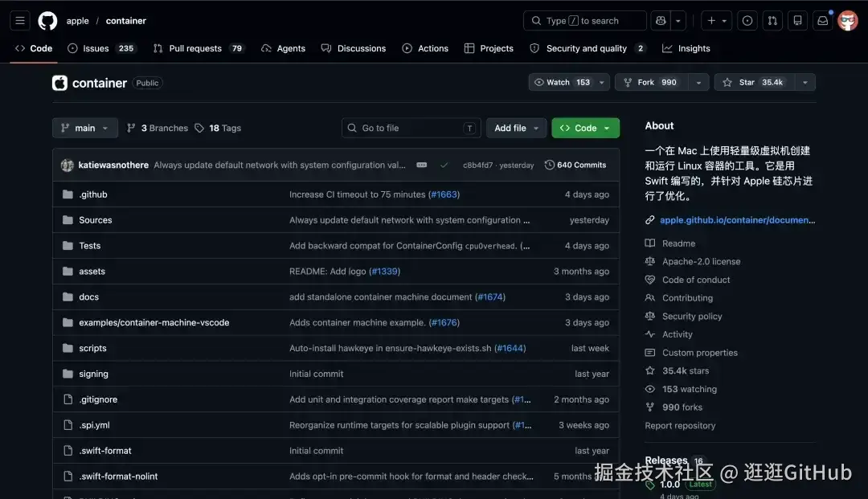Open pull request #1644 link
This screenshot has height=499, width=868.
click(x=510, y=348)
